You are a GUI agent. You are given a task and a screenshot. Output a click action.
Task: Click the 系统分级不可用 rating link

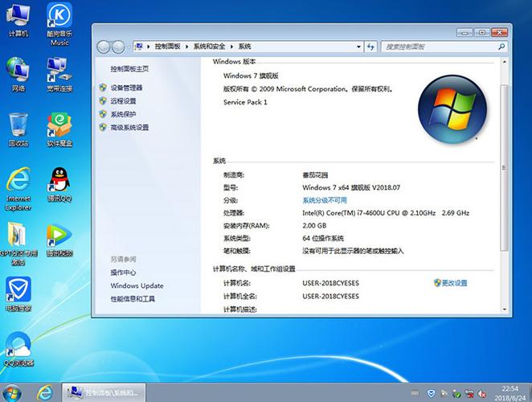point(325,200)
